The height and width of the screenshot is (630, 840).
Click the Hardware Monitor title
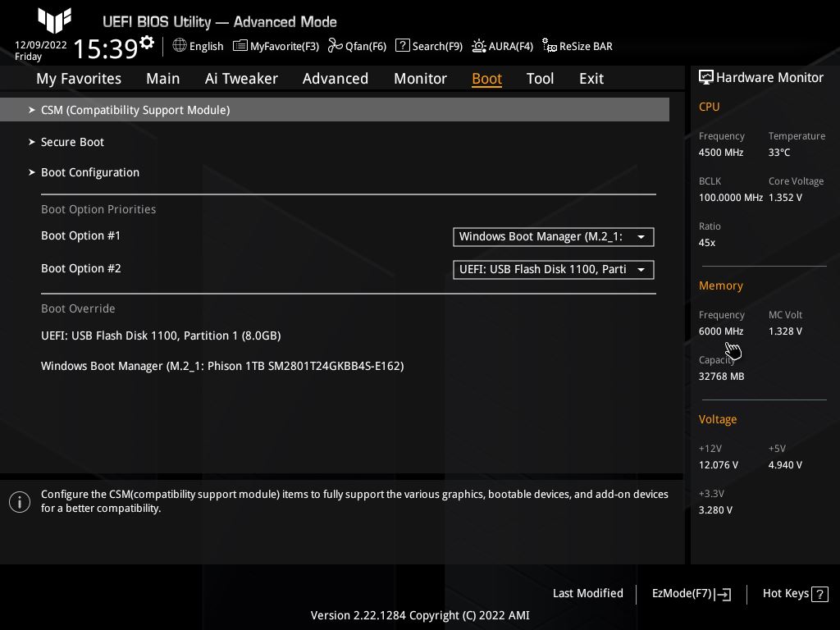pyautogui.click(x=769, y=77)
